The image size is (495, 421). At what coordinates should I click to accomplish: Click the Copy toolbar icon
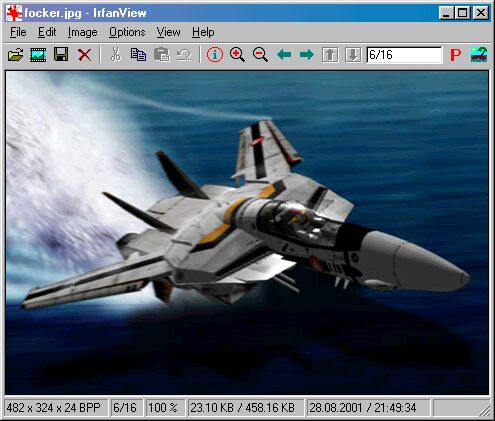138,55
